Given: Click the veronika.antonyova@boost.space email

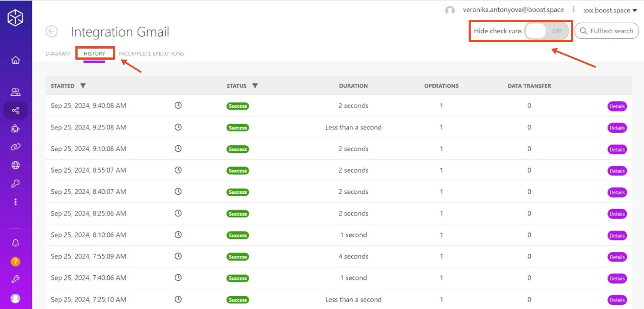Looking at the screenshot, I should [x=514, y=10].
